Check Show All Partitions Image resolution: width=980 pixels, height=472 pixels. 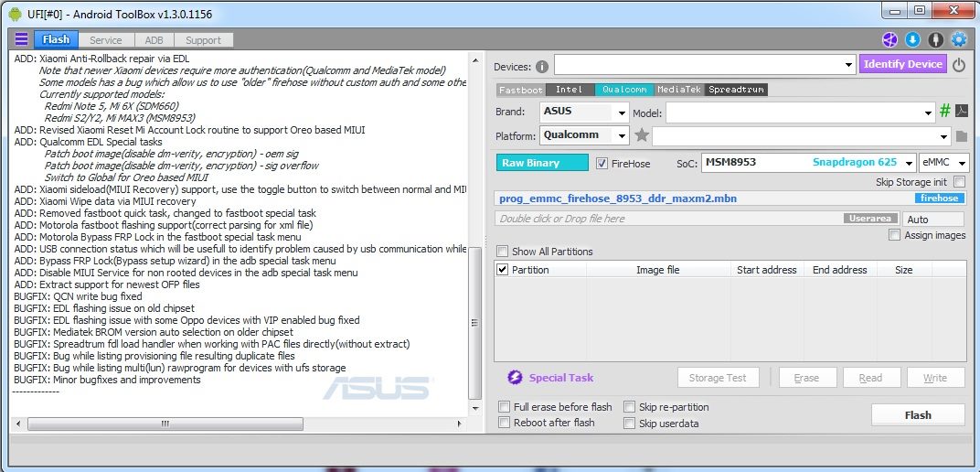[502, 252]
